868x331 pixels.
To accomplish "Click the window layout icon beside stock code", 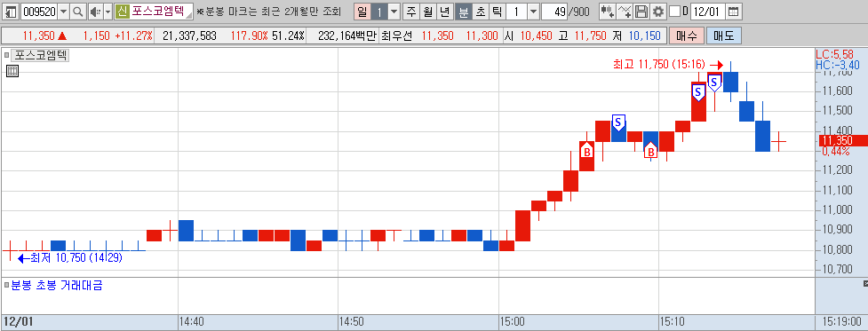I will (11, 11).
